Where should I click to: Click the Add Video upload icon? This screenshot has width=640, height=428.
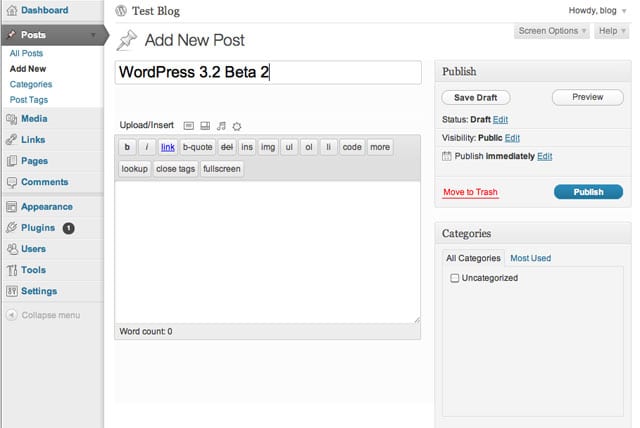(205, 126)
